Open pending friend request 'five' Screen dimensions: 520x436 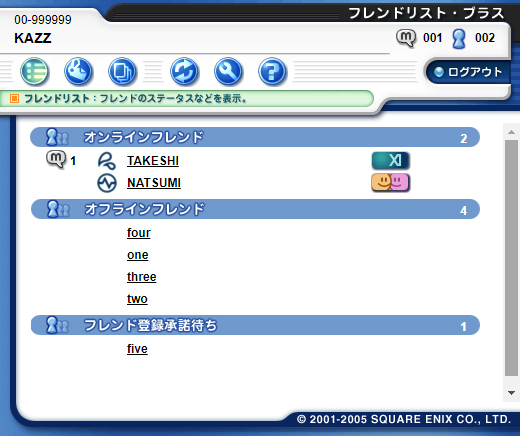pos(137,349)
